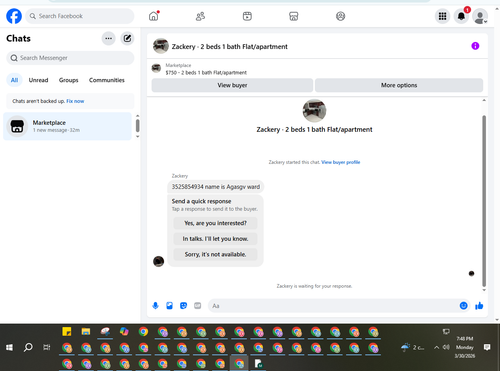Click the large listing photo in conversation
This screenshot has width=500, height=371.
pos(314,111)
